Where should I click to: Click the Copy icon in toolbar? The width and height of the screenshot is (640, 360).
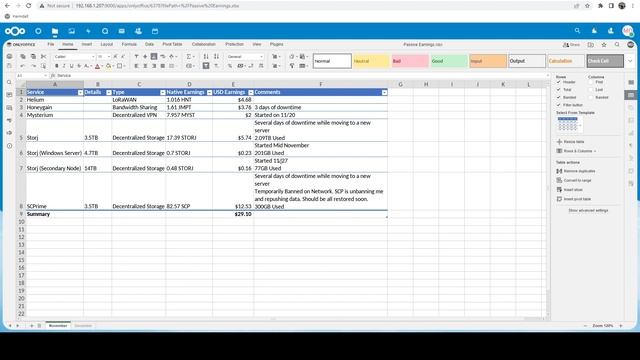coord(23,56)
